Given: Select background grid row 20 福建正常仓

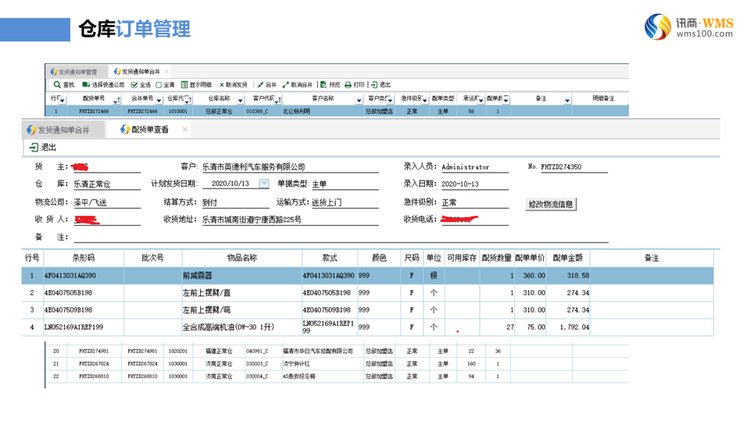Looking at the screenshot, I should 337,351.
